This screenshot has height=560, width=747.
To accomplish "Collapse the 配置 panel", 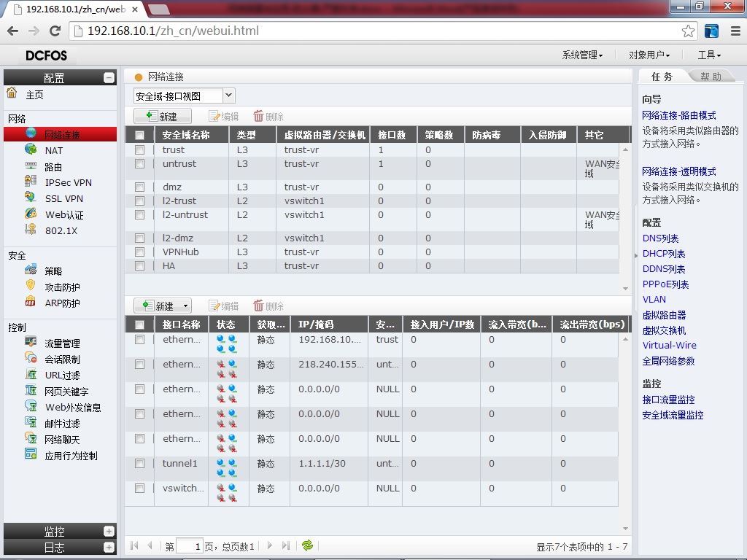I will pyautogui.click(x=109, y=77).
